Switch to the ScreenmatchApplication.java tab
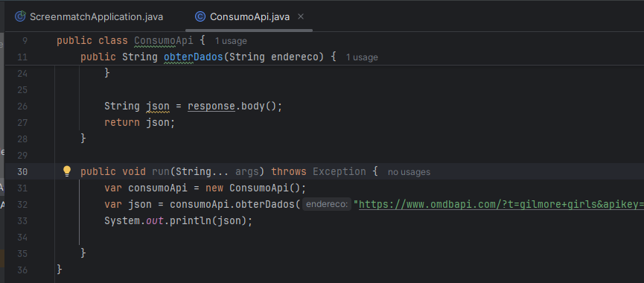The height and width of the screenshot is (283, 644). coord(89,17)
